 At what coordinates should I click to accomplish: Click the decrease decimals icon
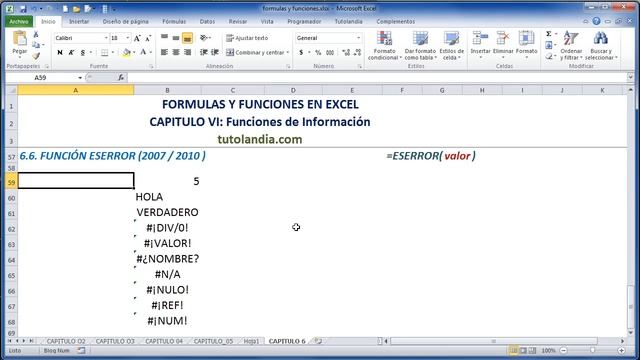click(358, 53)
